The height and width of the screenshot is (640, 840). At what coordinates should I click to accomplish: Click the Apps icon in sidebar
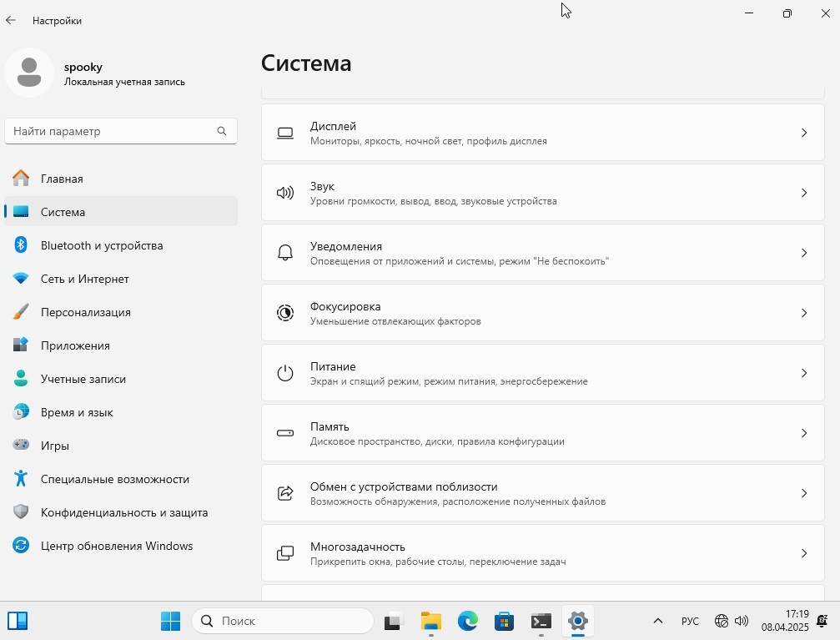(x=21, y=345)
